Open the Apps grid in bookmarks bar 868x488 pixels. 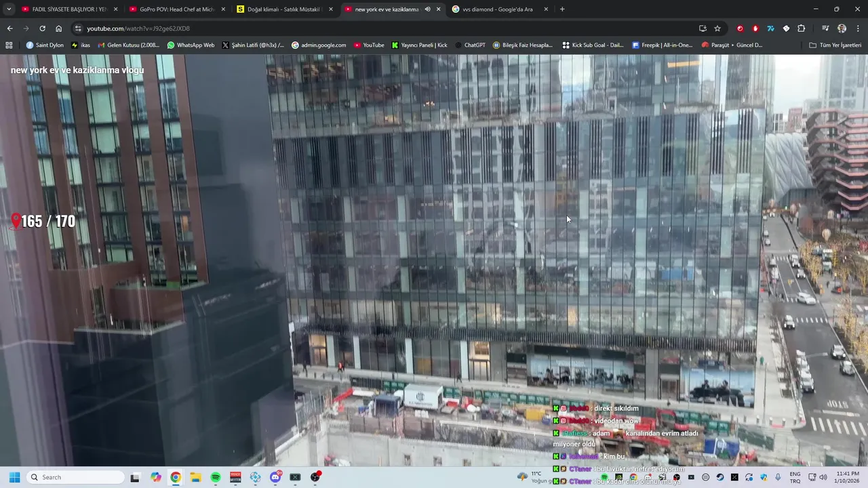tap(9, 45)
